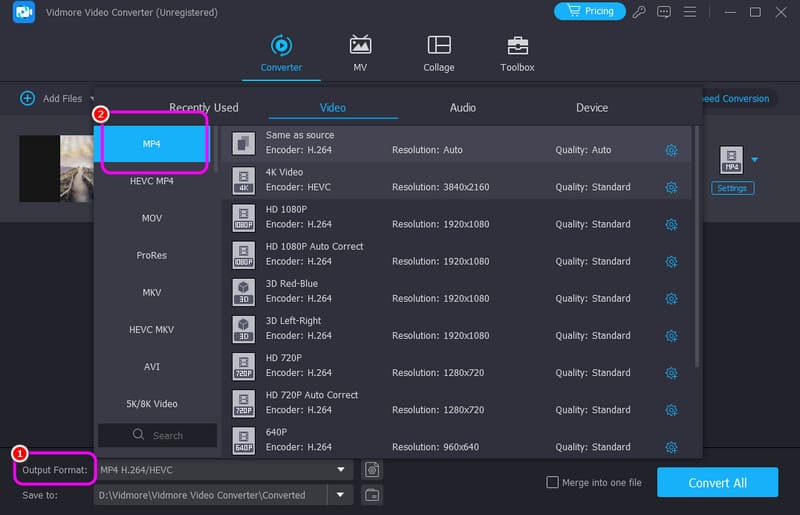Image resolution: width=800 pixels, height=515 pixels.
Task: Open the Collage layout section
Action: pyautogui.click(x=438, y=45)
